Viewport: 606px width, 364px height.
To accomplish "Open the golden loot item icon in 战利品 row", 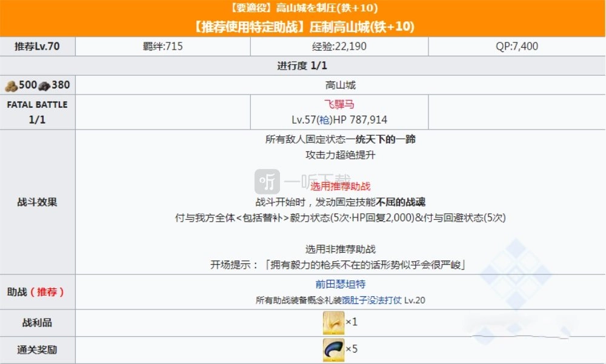I will point(333,322).
